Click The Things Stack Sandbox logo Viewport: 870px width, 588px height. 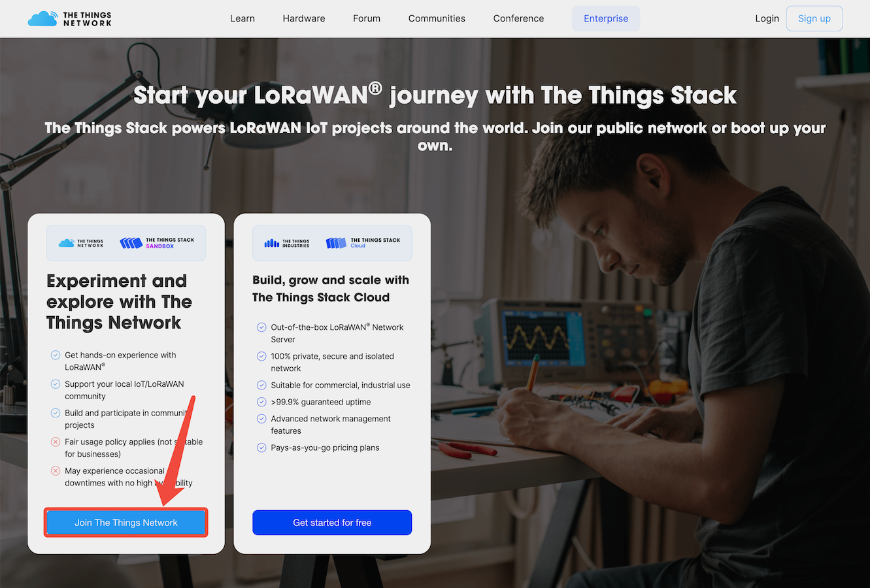coord(158,243)
